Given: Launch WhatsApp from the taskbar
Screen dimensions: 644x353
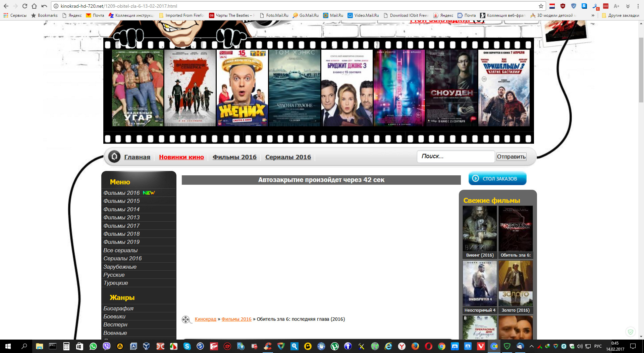Looking at the screenshot, I should (x=93, y=346).
